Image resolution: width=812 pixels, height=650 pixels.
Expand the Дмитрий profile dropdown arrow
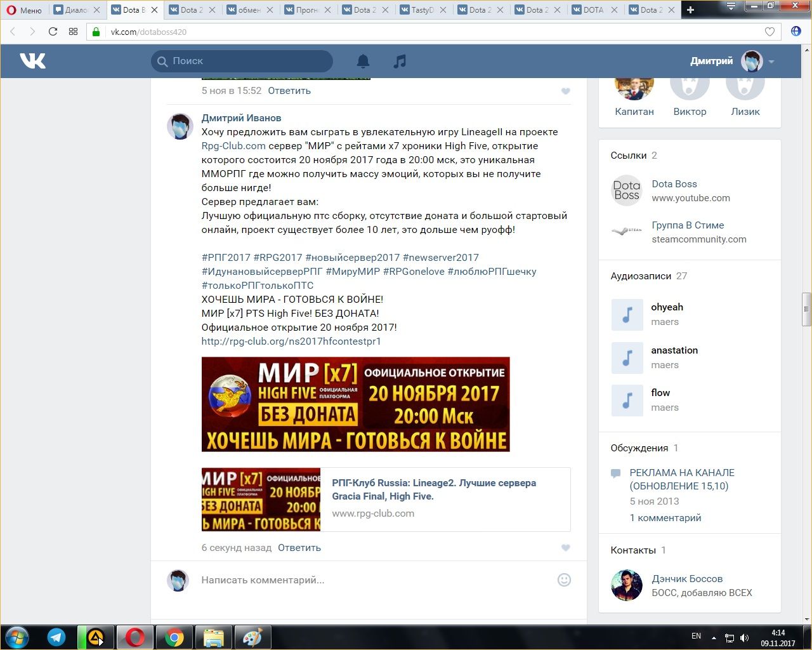[771, 62]
